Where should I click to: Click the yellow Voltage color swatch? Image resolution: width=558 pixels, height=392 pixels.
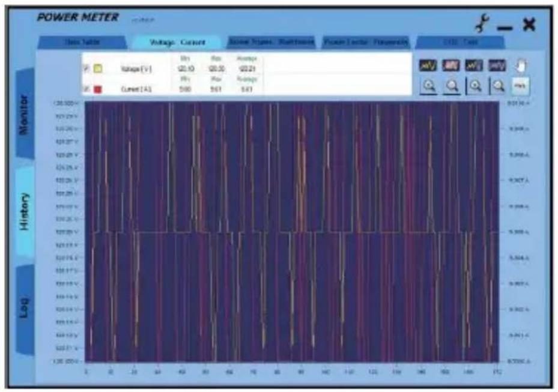click(98, 68)
